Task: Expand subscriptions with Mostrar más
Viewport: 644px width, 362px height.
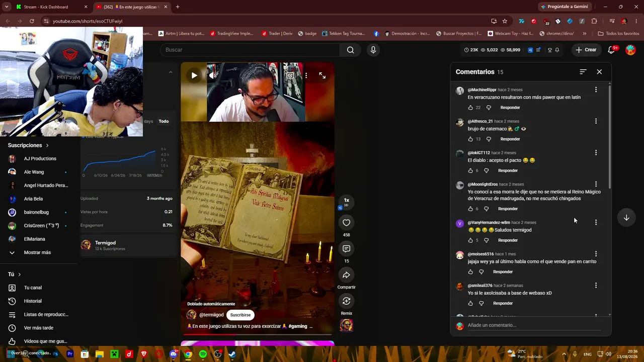Action: pyautogui.click(x=37, y=252)
